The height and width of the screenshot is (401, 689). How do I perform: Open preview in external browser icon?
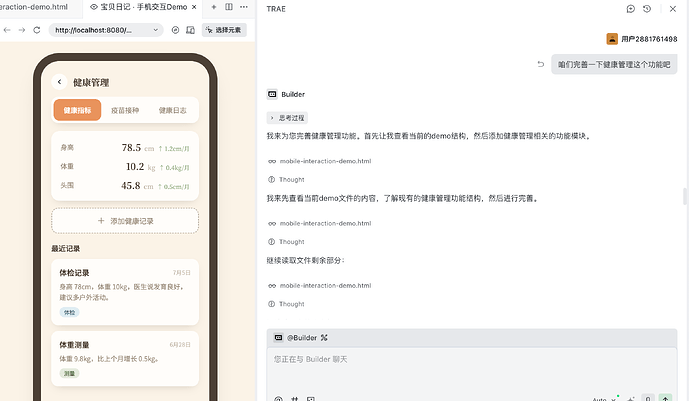(175, 30)
